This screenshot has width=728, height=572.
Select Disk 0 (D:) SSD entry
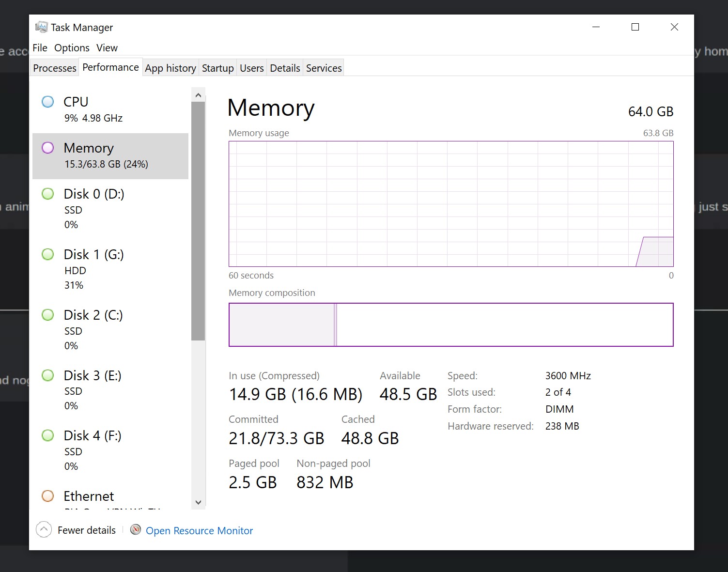pos(110,209)
